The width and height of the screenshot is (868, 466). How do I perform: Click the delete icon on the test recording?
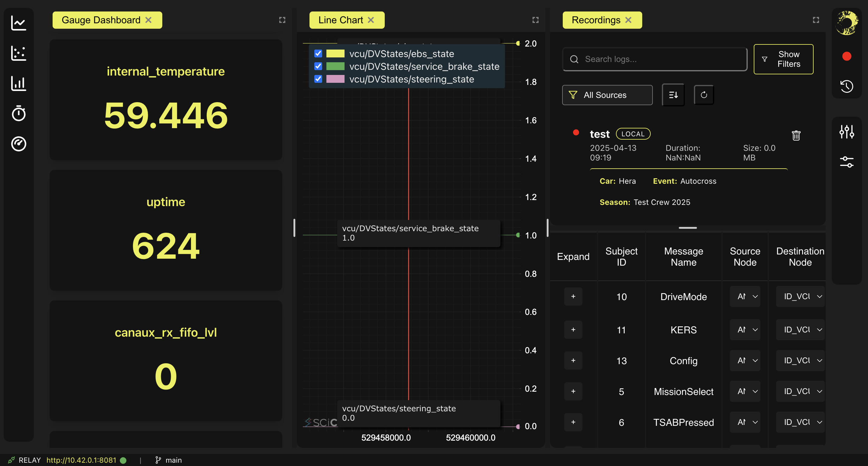[x=795, y=135]
